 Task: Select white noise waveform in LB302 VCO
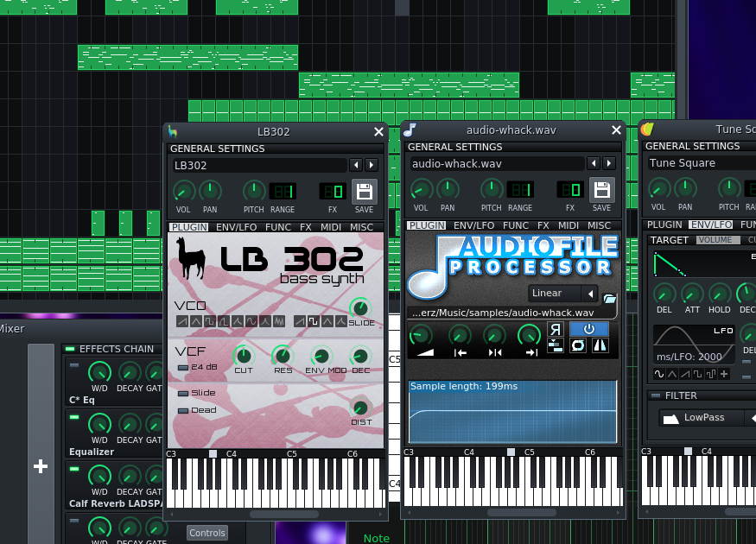point(279,321)
